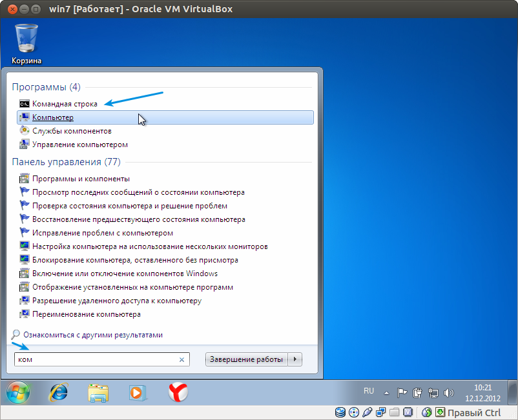Open the highlighted Компьютер result
Screen dimensions: 518x420
165,117
